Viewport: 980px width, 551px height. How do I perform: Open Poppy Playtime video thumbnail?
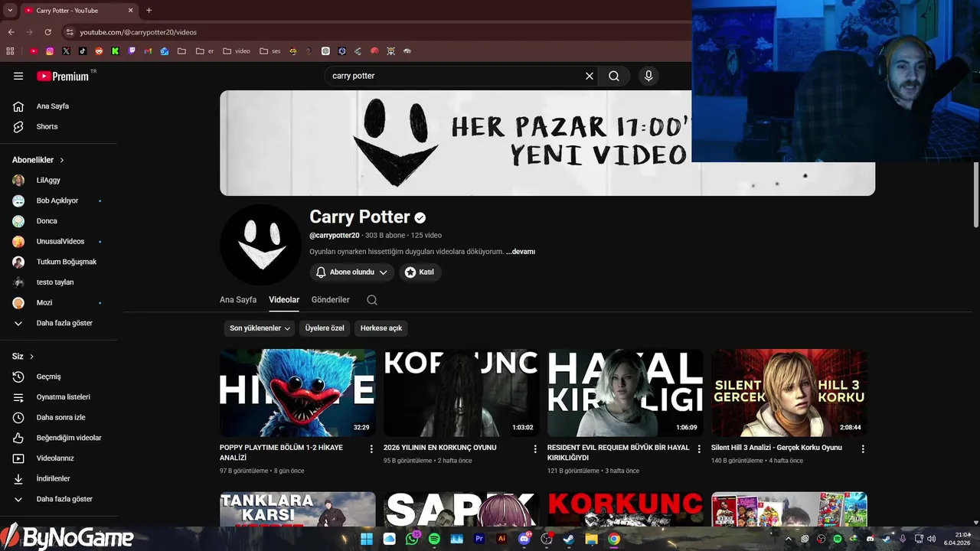click(298, 393)
